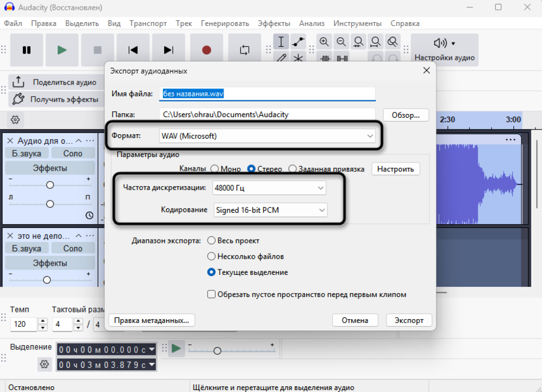Open the Транспорт menu
This screenshot has width=542, height=392.
tap(148, 23)
